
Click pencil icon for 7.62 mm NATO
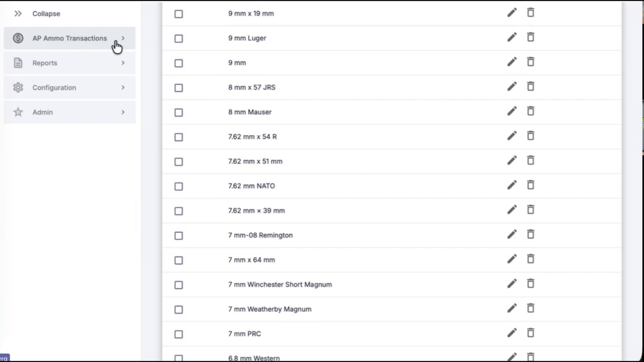(x=512, y=185)
